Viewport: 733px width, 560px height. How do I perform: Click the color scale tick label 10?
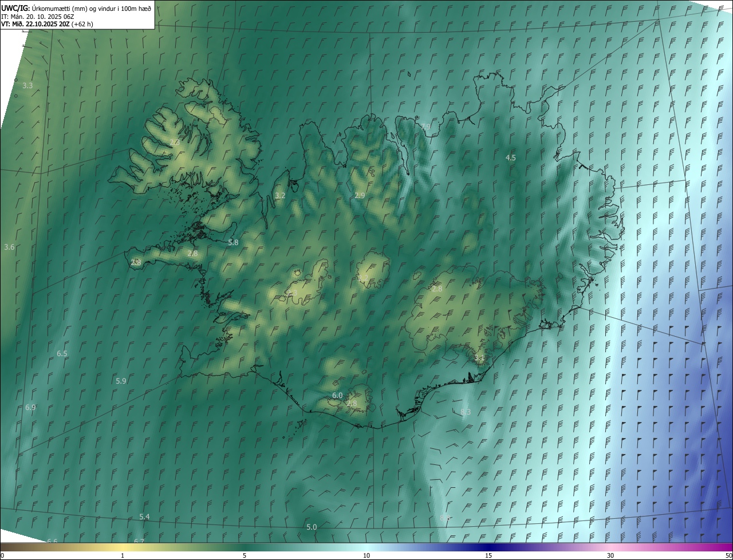coord(366,555)
